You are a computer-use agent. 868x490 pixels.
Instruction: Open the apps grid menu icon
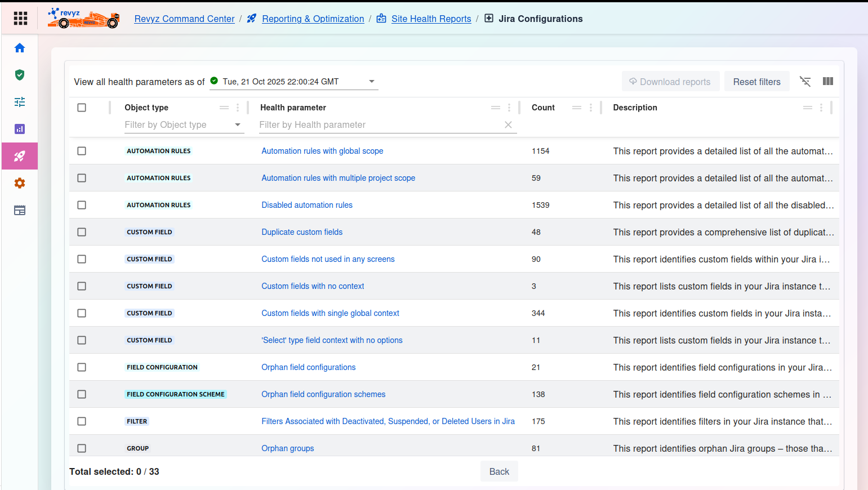[20, 19]
